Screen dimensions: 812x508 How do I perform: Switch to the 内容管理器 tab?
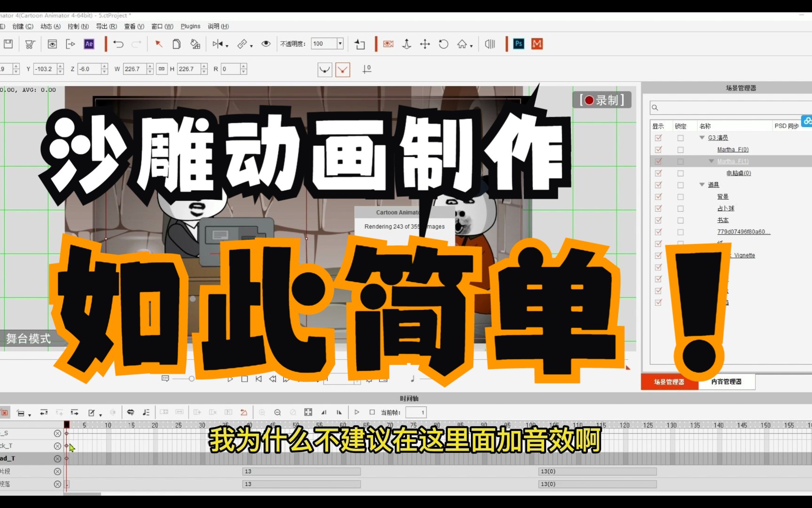726,381
